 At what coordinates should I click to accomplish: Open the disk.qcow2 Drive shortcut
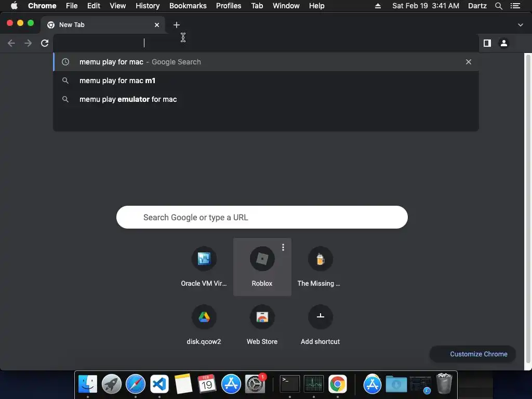tap(204, 325)
